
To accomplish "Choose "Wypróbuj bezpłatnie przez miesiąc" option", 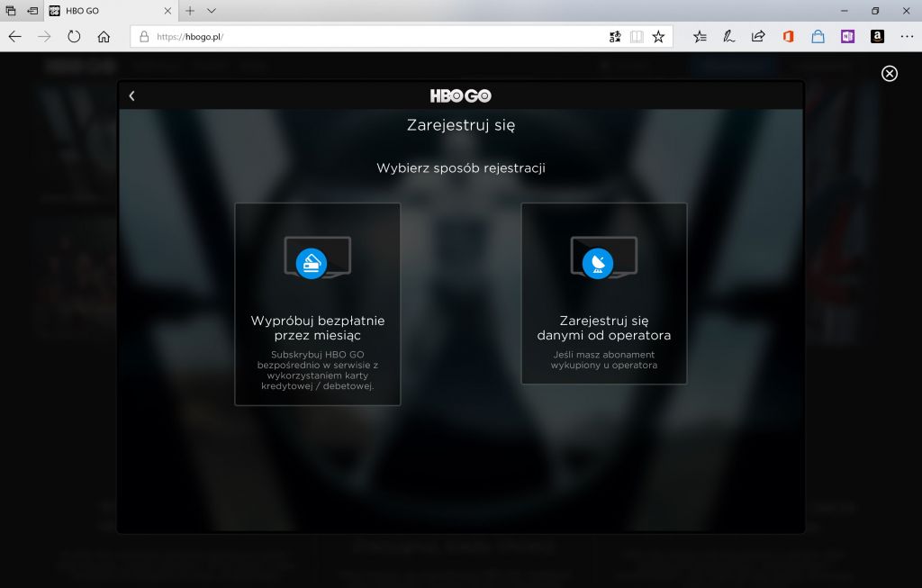I will [318, 304].
